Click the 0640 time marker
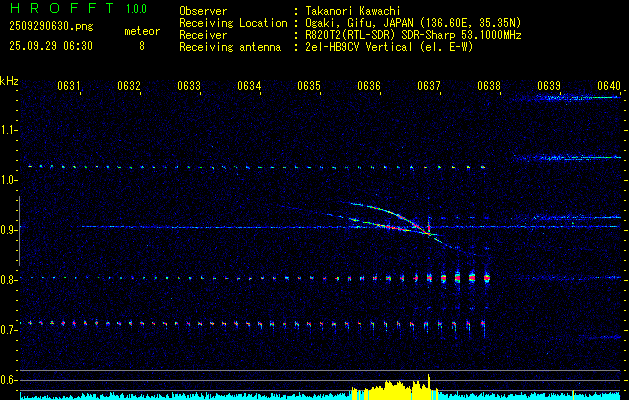 tap(609, 86)
